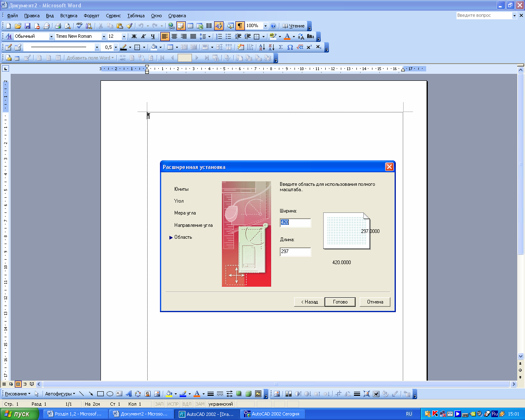Open a file with the folder icon
This screenshot has width=525, height=420.
(x=18, y=26)
